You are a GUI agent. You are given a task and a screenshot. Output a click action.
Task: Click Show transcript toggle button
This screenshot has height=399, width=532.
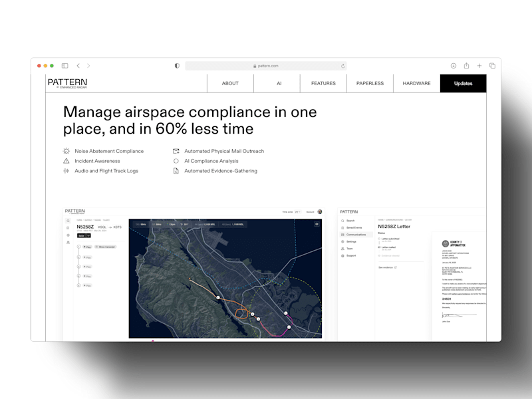105,247
